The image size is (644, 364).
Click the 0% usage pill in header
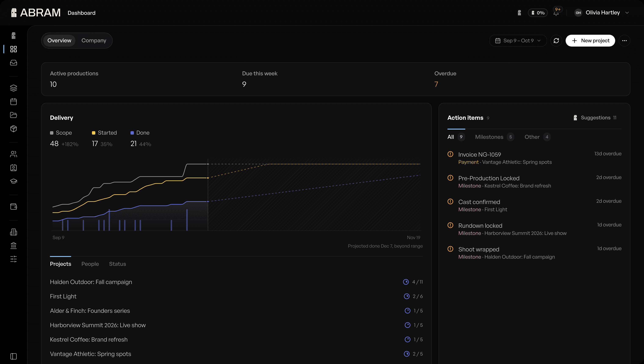pos(538,13)
